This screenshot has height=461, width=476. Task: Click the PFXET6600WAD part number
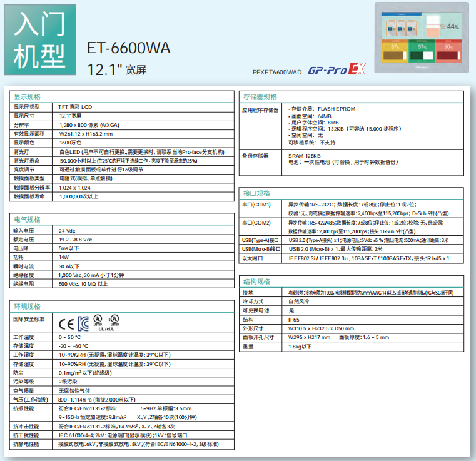click(x=277, y=72)
